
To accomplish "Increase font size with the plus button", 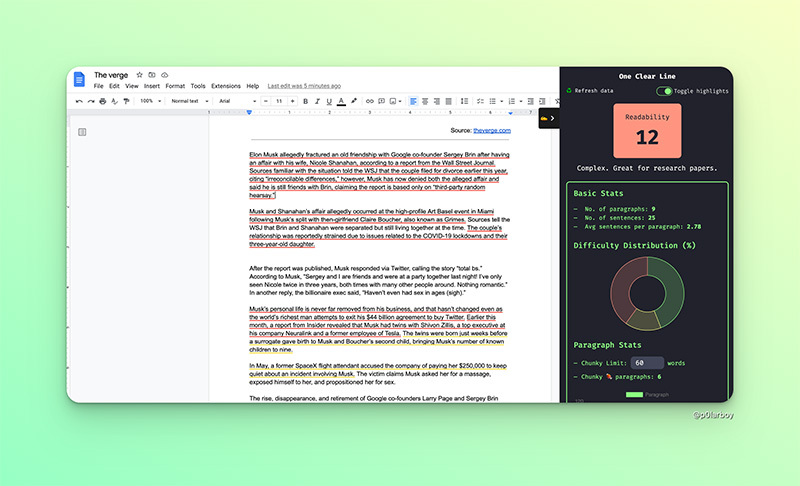I will tap(292, 101).
